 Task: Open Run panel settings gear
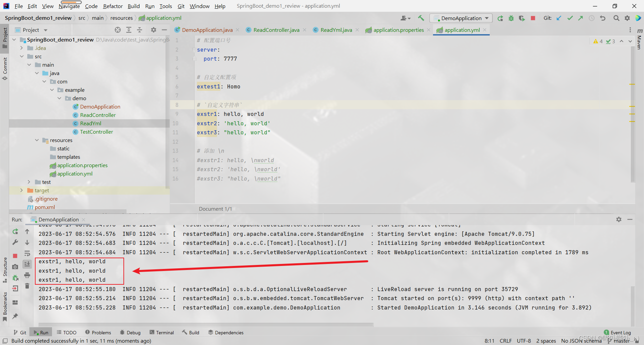point(619,219)
